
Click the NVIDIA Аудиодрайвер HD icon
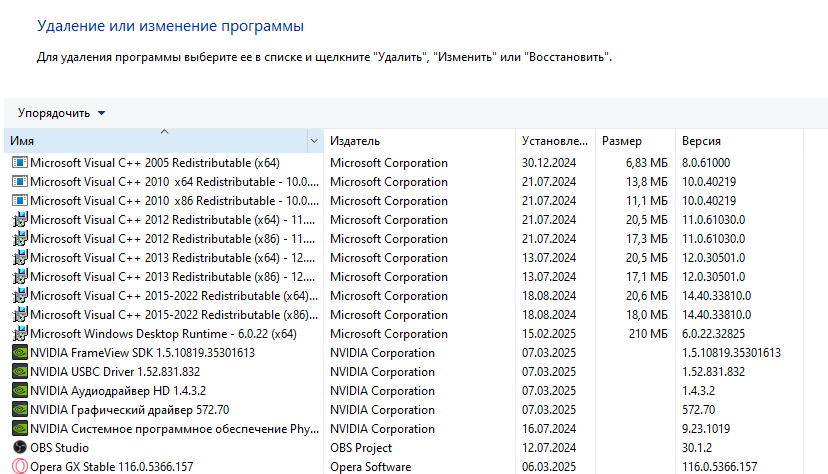[20, 391]
